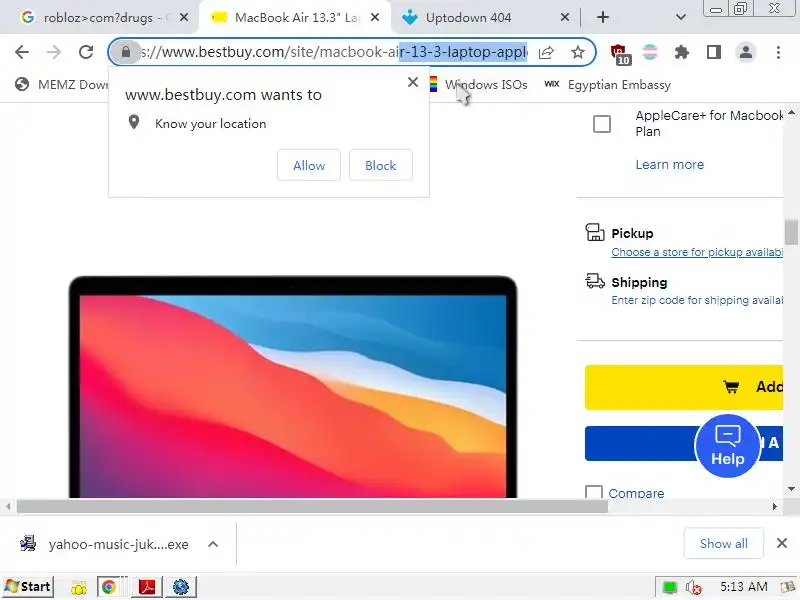
Task: Open the yellow folder taskbar icon
Action: tap(79, 588)
